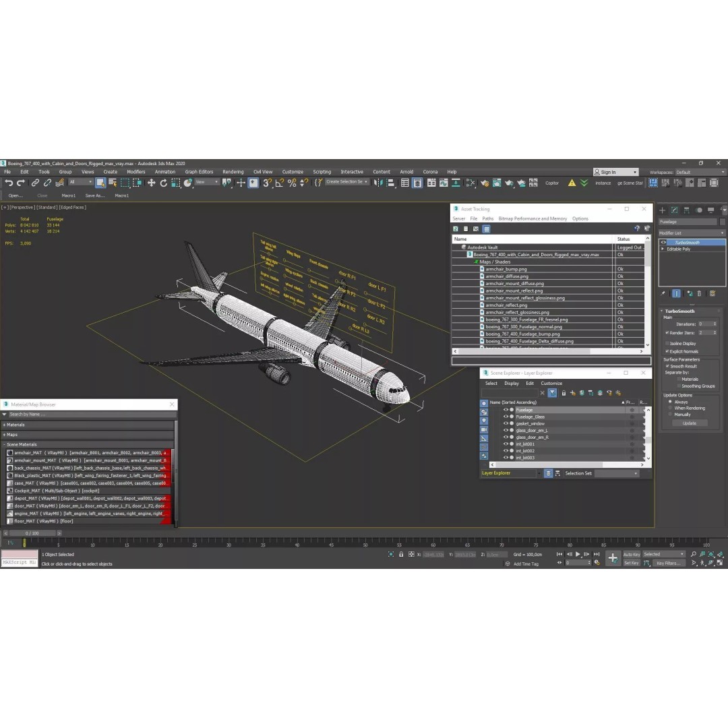This screenshot has width=728, height=728.
Task: Toggle Smooth Result checkbox
Action: point(667,366)
